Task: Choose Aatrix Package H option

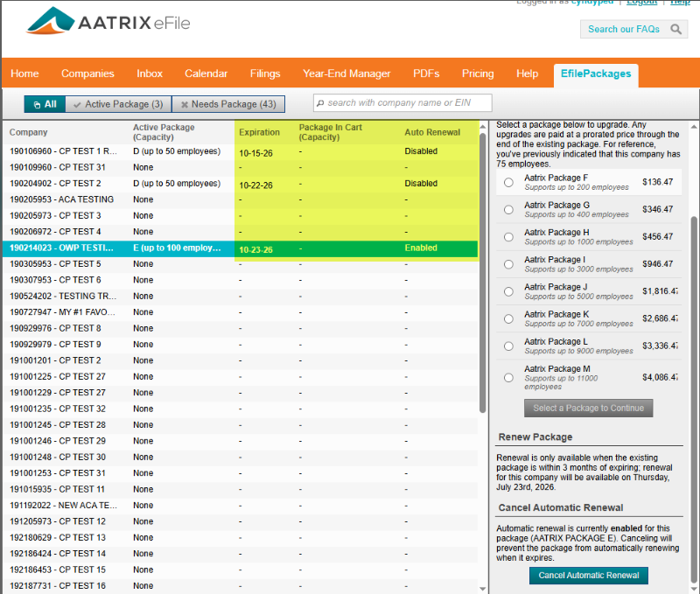Action: (508, 236)
